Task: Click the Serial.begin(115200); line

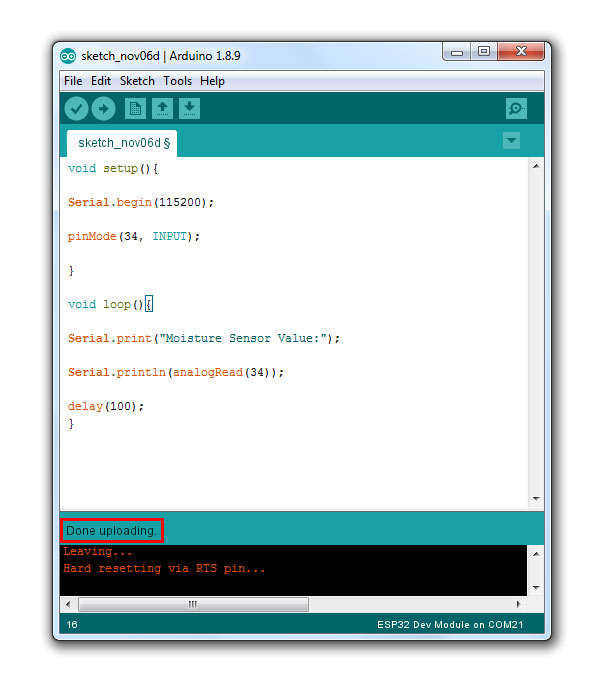Action: (141, 202)
